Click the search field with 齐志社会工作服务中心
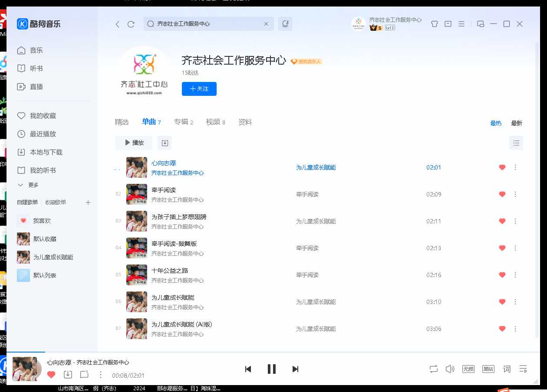 pos(209,24)
